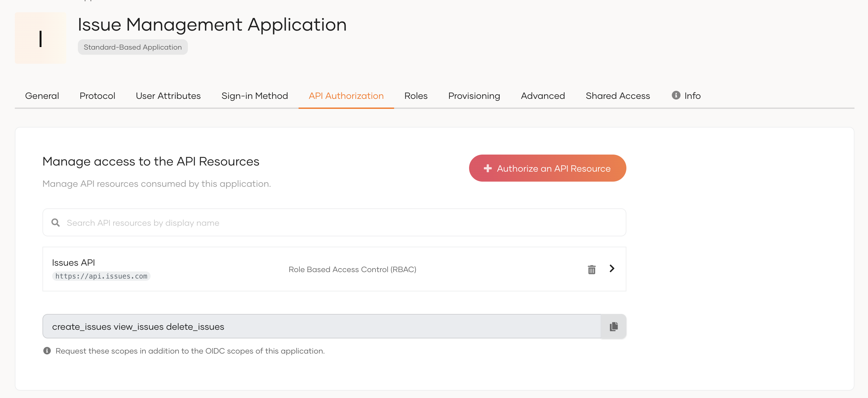Open the Advanced settings tab
The image size is (868, 398).
click(542, 96)
